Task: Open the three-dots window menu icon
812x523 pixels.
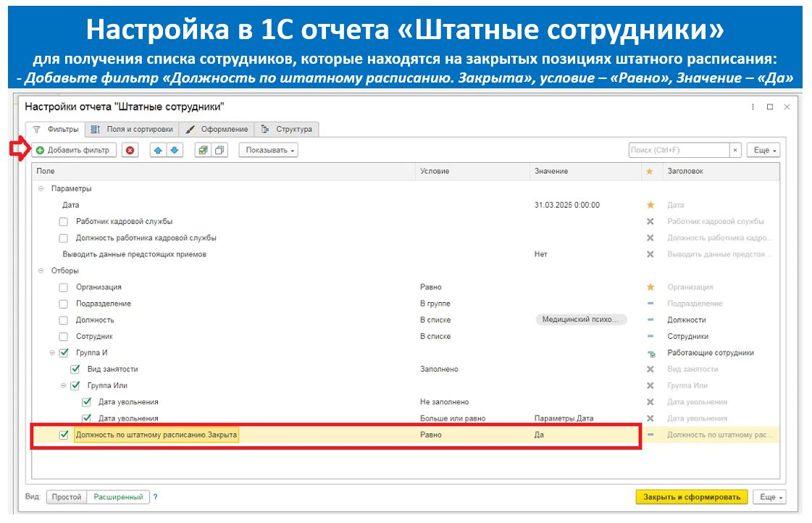Action: click(753, 106)
